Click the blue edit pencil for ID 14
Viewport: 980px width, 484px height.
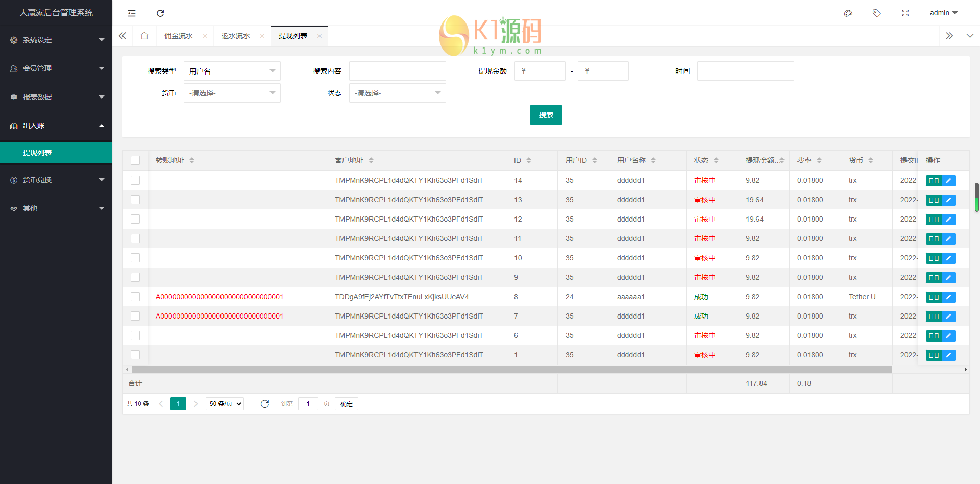[x=948, y=181]
